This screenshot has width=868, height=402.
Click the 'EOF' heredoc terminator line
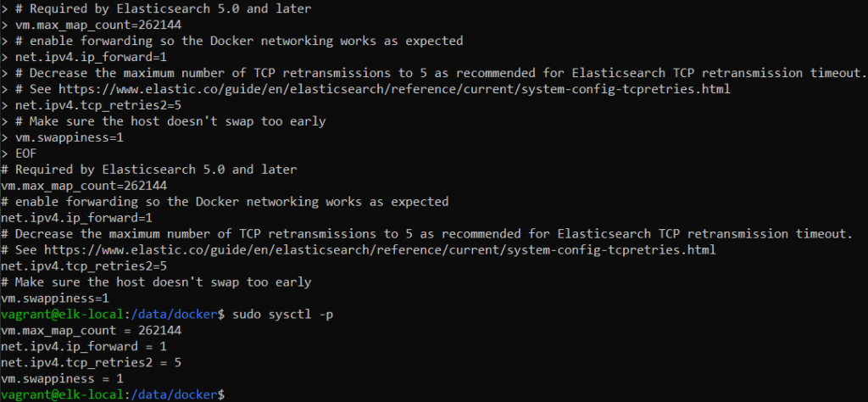tap(19, 154)
